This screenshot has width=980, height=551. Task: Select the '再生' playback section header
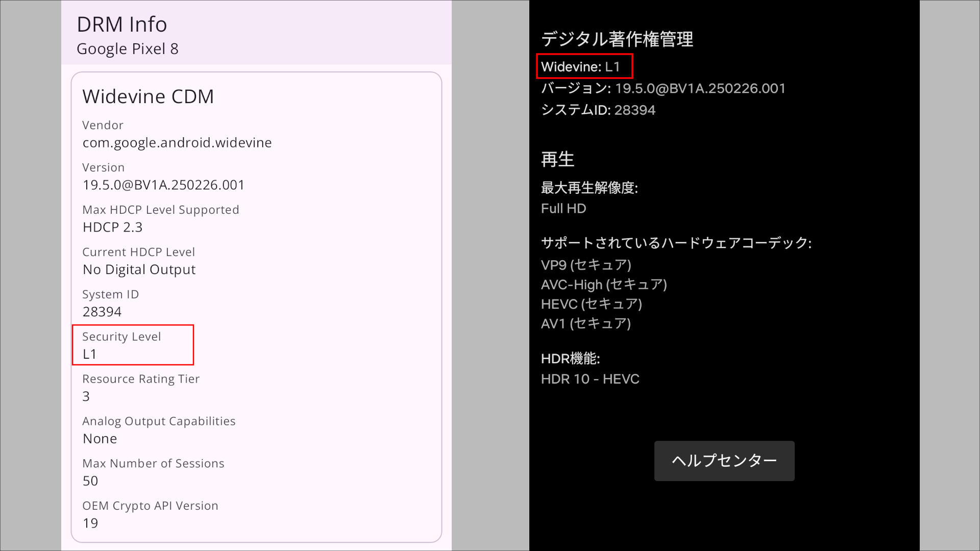point(557,159)
